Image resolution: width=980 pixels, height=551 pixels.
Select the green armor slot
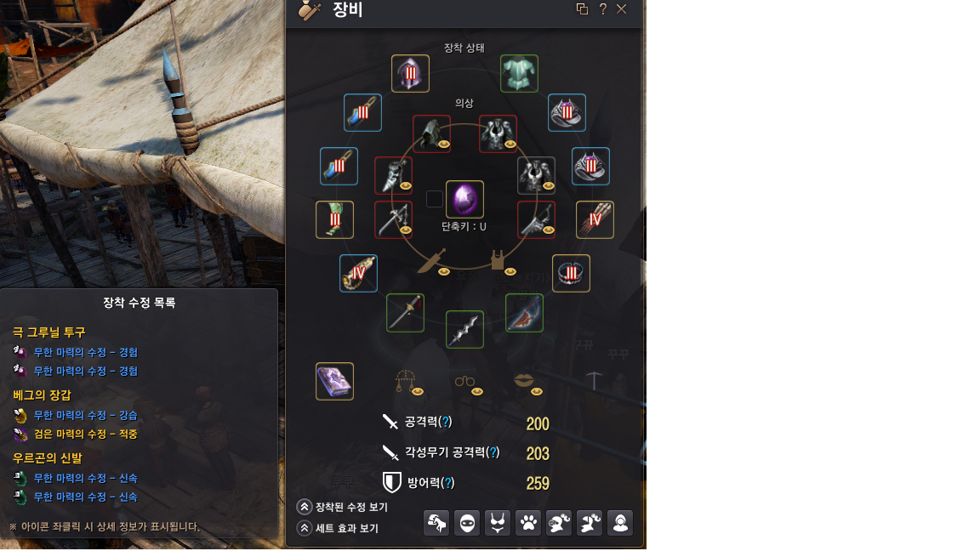coord(519,73)
